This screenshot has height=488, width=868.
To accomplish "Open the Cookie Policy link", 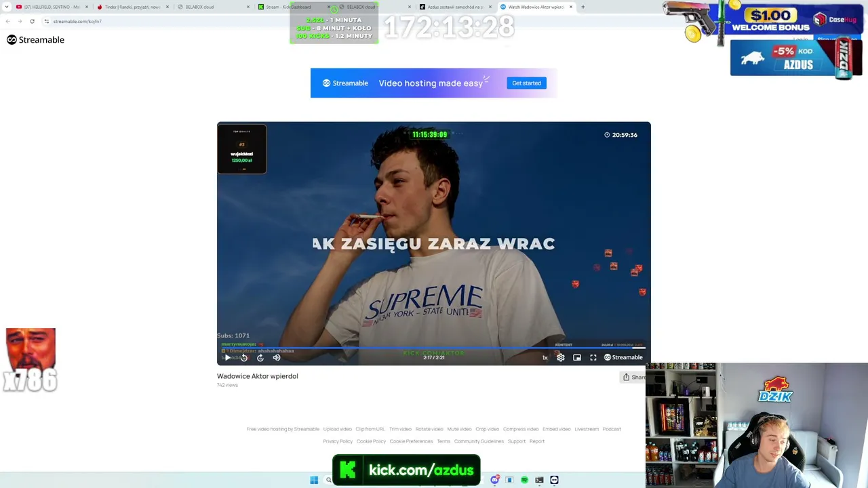I will (x=371, y=441).
